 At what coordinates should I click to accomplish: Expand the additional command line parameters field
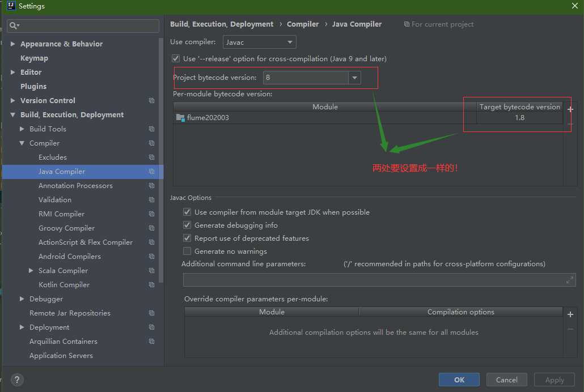pos(569,280)
